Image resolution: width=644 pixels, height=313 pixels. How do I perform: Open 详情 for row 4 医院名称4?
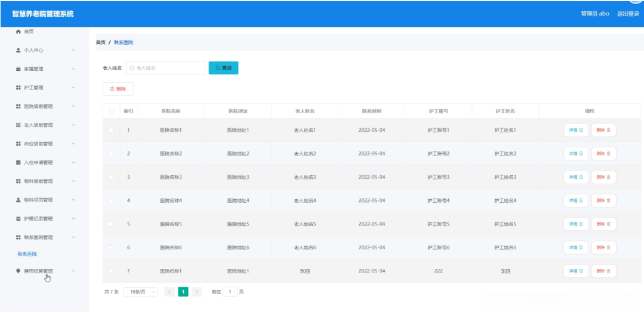click(x=576, y=200)
